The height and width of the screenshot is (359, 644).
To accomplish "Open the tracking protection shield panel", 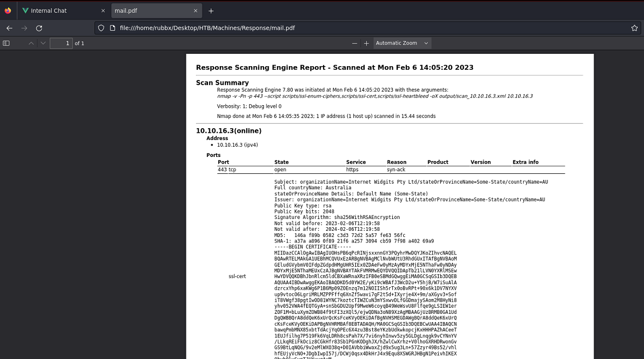I will point(101,28).
